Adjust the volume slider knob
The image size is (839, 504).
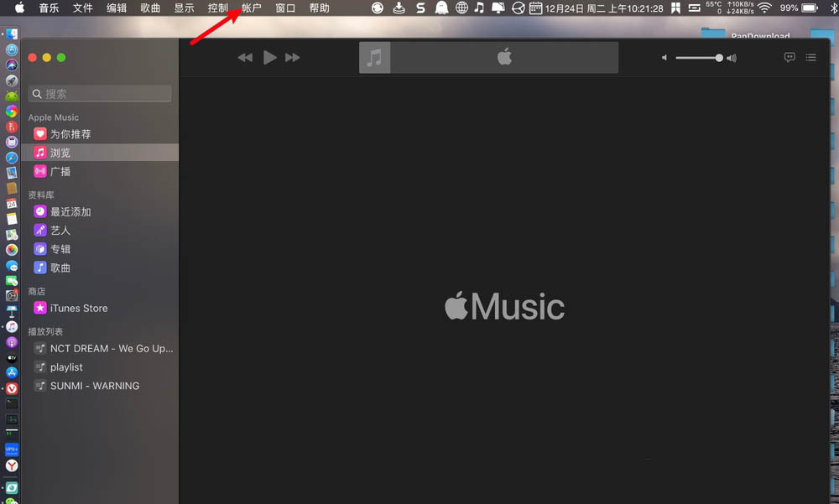pos(719,58)
